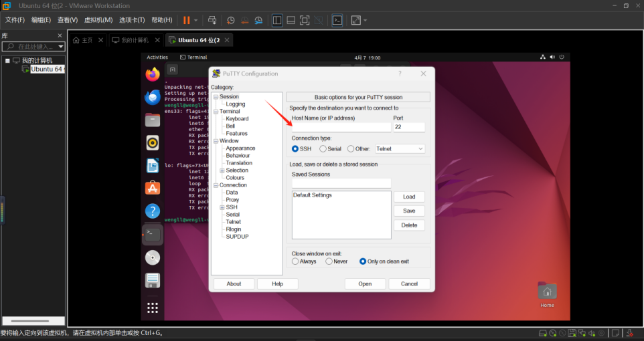Viewport: 644px width, 341px height.
Task: Click the PuTTY title bar help question mark
Action: pyautogui.click(x=400, y=74)
